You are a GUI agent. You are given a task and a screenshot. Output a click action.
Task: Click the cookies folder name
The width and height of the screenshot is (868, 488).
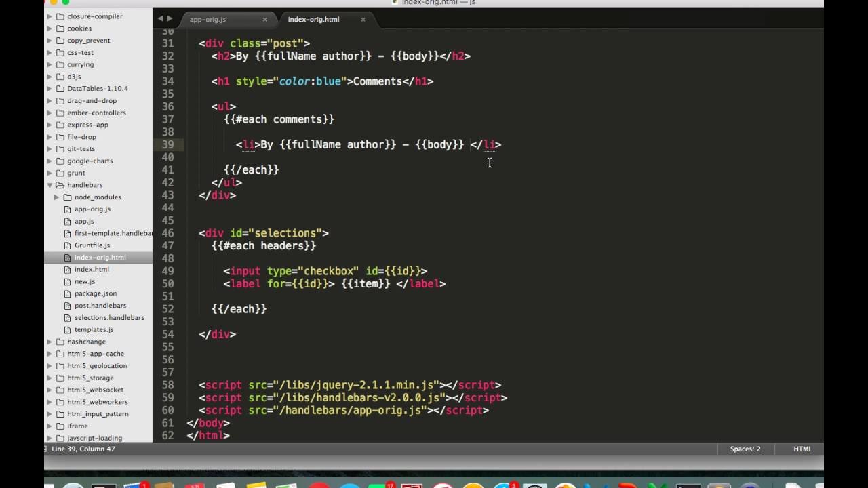coord(79,28)
